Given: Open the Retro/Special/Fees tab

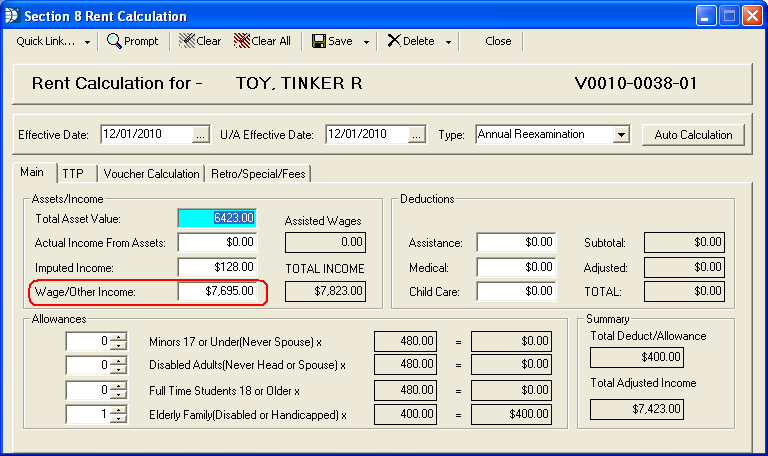Looking at the screenshot, I should [x=258, y=173].
